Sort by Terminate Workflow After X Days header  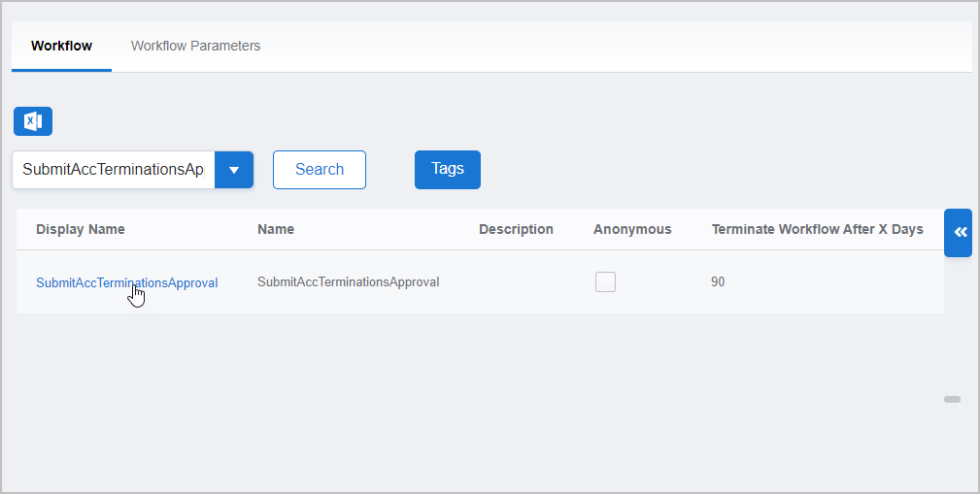coord(817,230)
